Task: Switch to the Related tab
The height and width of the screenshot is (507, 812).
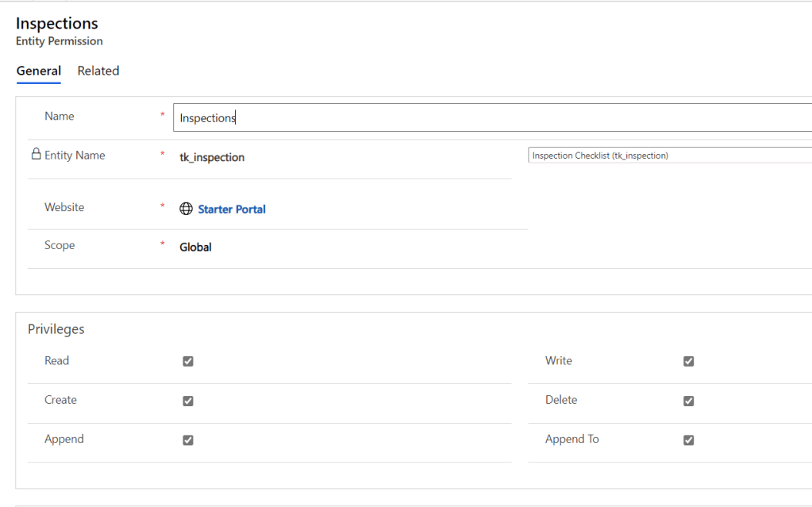Action: tap(98, 71)
